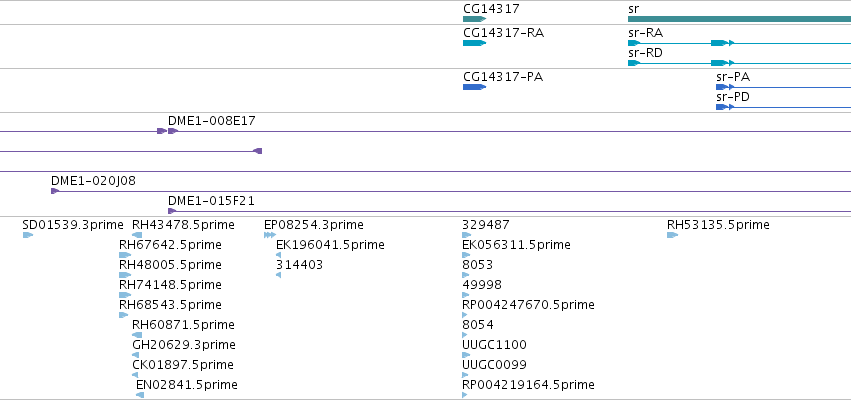Click the CG14317 gene arrow glyph
Screen dimensions: 851x400
474,19
